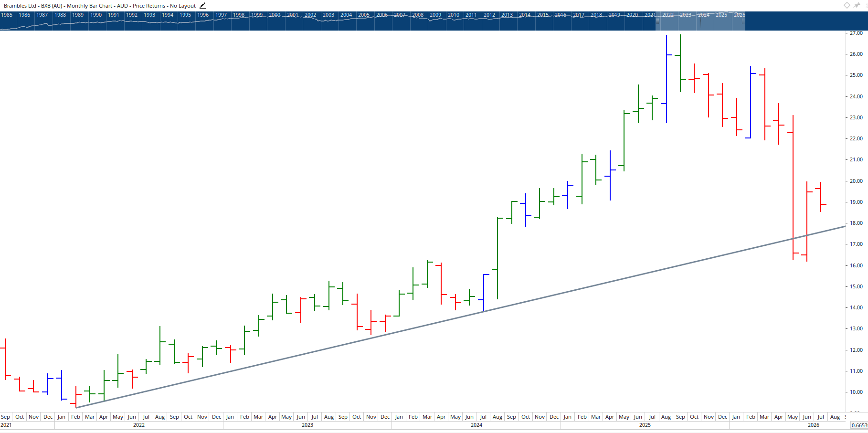Click the diamond icon at top right

(x=847, y=5)
